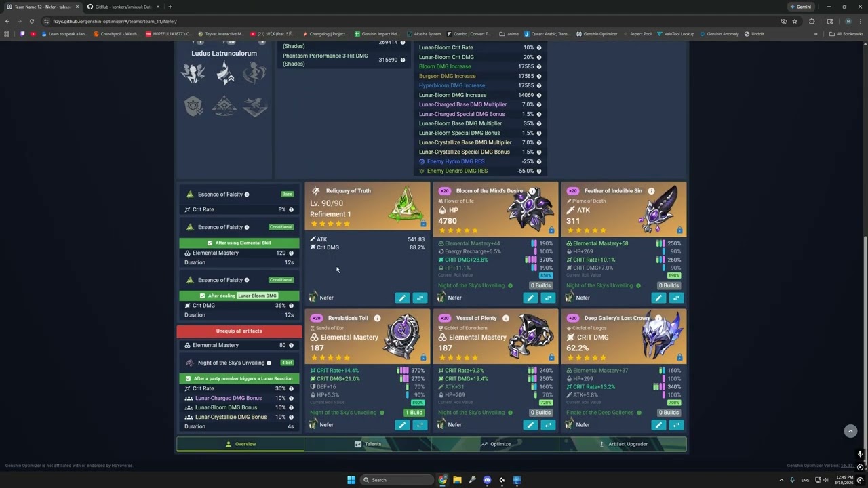Open a new browser tab

(x=170, y=7)
